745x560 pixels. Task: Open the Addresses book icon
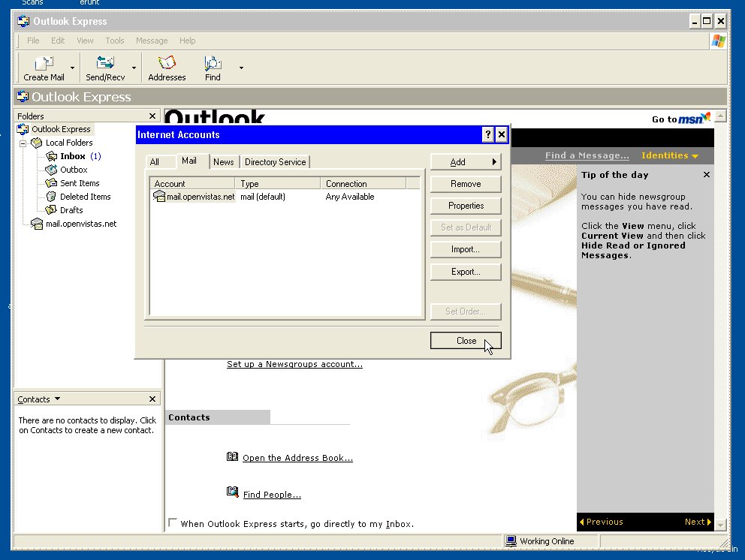(167, 63)
